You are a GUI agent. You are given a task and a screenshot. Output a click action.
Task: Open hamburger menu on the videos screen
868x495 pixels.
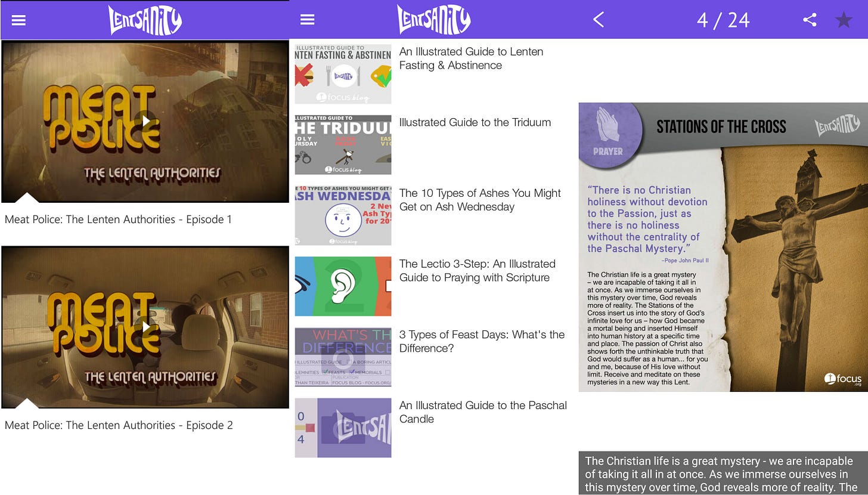click(x=19, y=20)
